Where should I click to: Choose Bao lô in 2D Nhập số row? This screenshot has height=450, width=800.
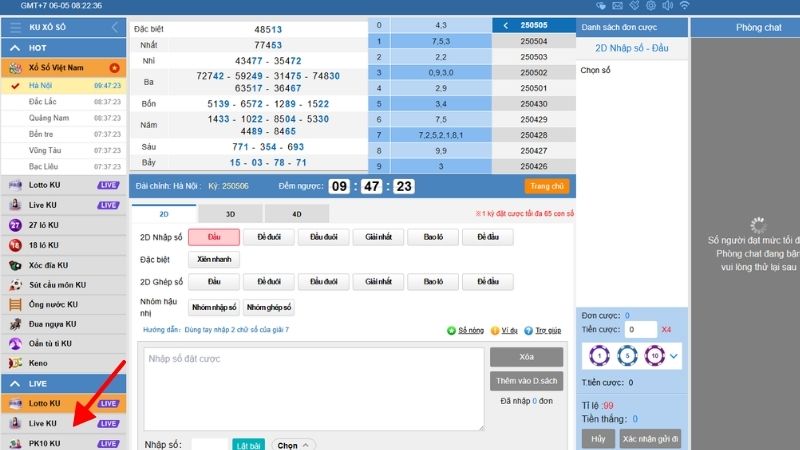(x=433, y=236)
